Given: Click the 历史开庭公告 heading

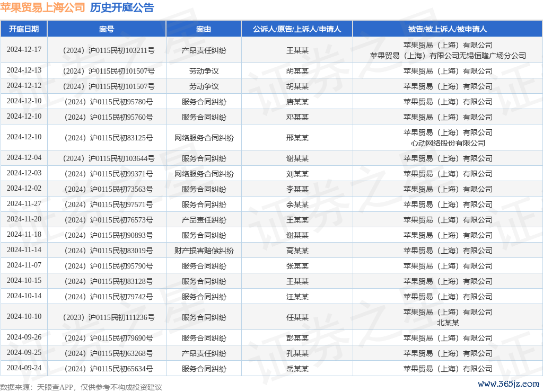Looking at the screenshot, I should click(122, 7).
